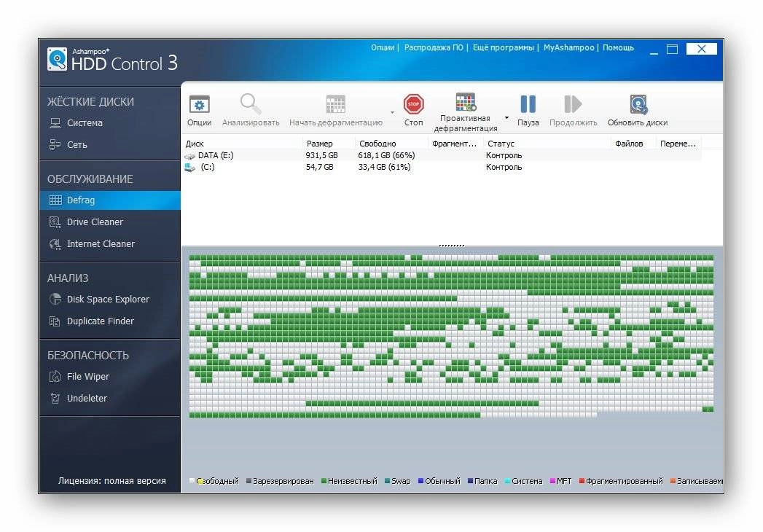Click the Disk Space Explorer pie icon
This screenshot has height=532, width=763.
coord(55,299)
